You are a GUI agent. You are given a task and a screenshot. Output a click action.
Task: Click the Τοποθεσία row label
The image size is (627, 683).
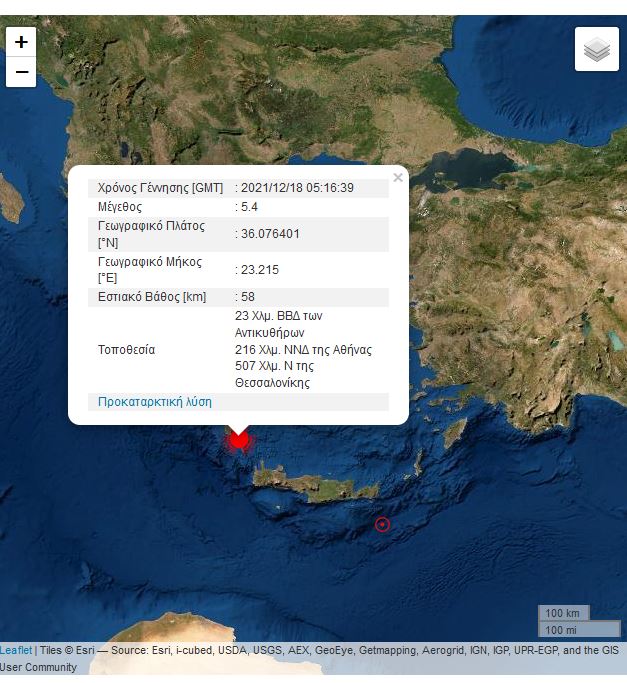[126, 350]
